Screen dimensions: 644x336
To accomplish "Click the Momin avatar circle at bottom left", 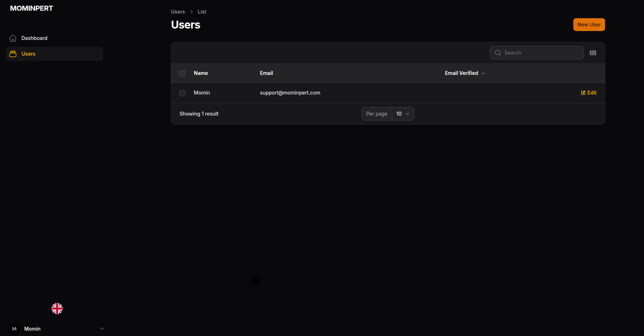I will click(14, 329).
